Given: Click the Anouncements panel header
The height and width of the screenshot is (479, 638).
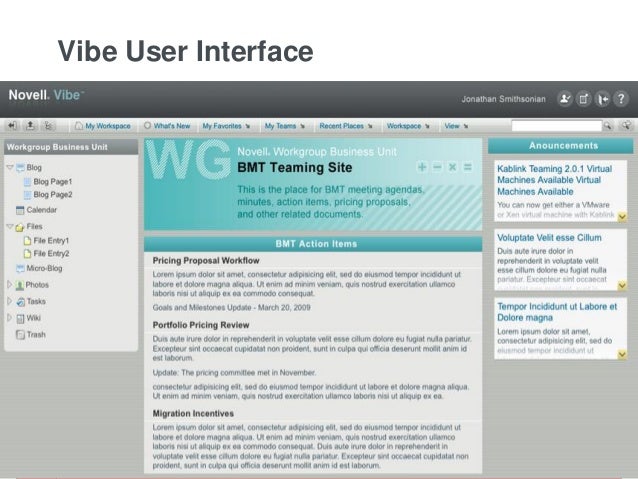Looking at the screenshot, I should pos(561,146).
